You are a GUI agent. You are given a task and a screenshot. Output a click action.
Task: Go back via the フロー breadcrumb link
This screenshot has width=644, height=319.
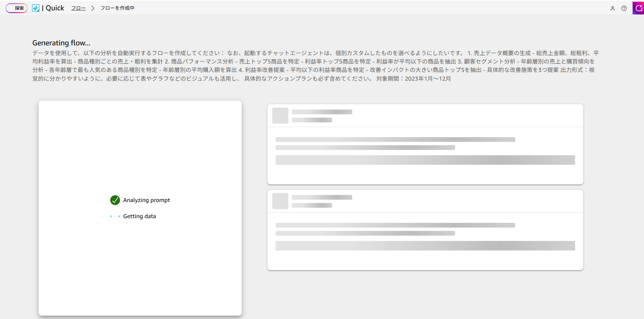[78, 8]
